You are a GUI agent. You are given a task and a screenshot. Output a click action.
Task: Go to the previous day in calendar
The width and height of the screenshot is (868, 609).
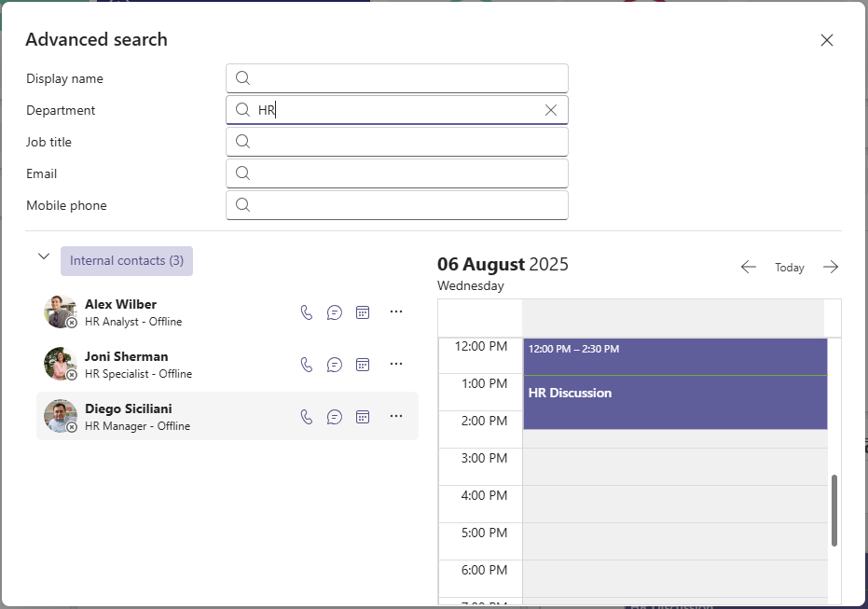(x=748, y=268)
